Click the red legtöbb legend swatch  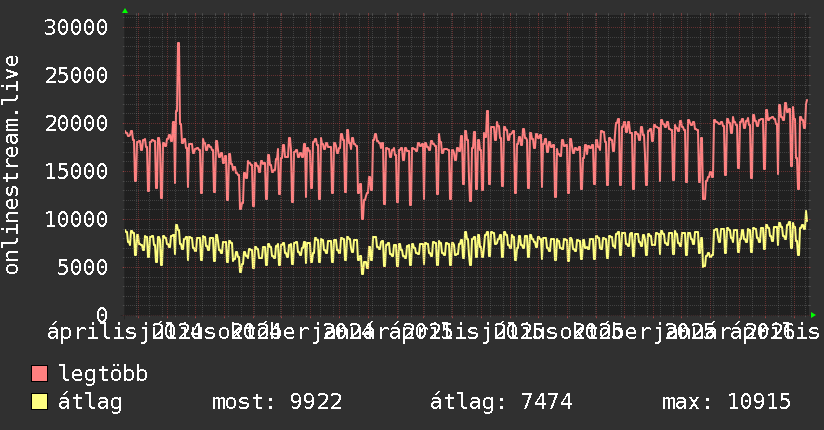pyautogui.click(x=39, y=374)
